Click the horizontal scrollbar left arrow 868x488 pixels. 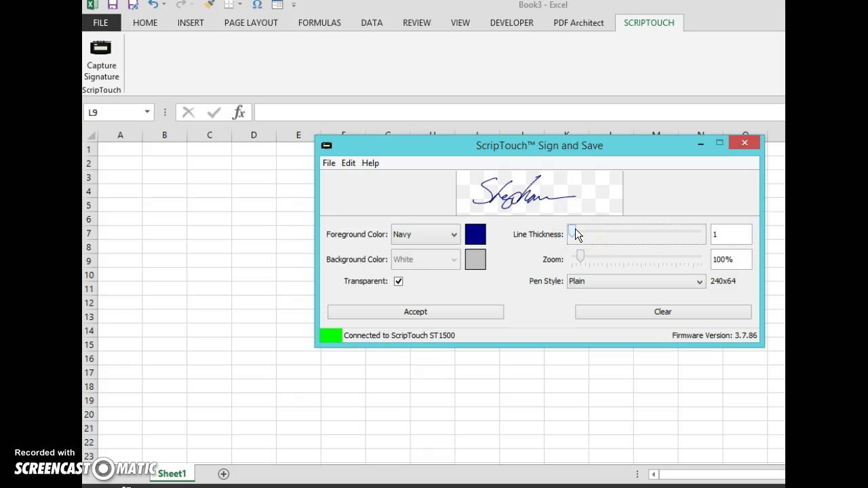pos(653,474)
